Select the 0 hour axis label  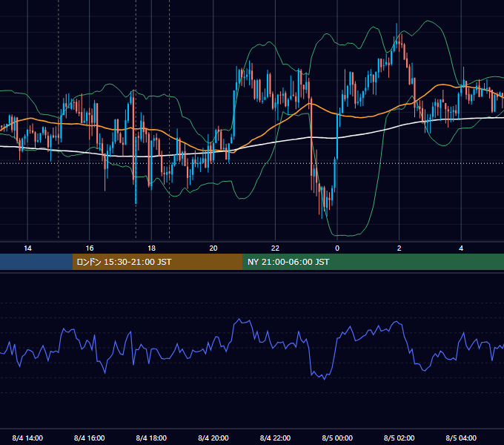pyautogui.click(x=337, y=248)
